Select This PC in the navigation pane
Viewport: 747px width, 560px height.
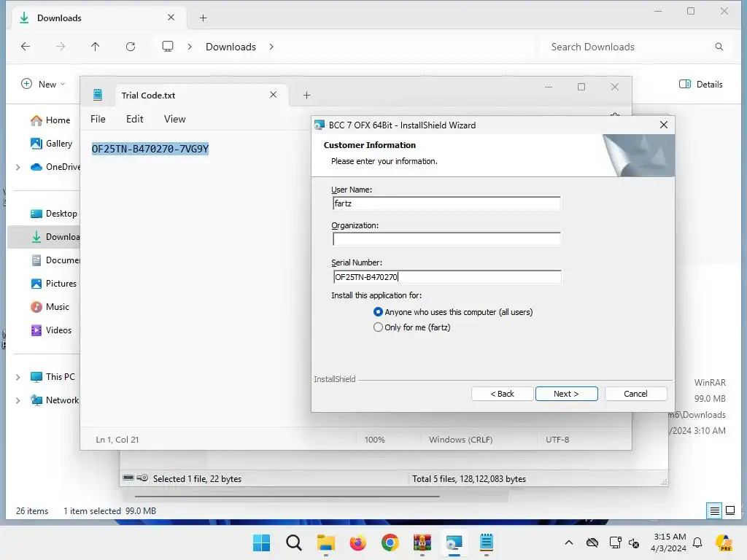tap(53, 377)
